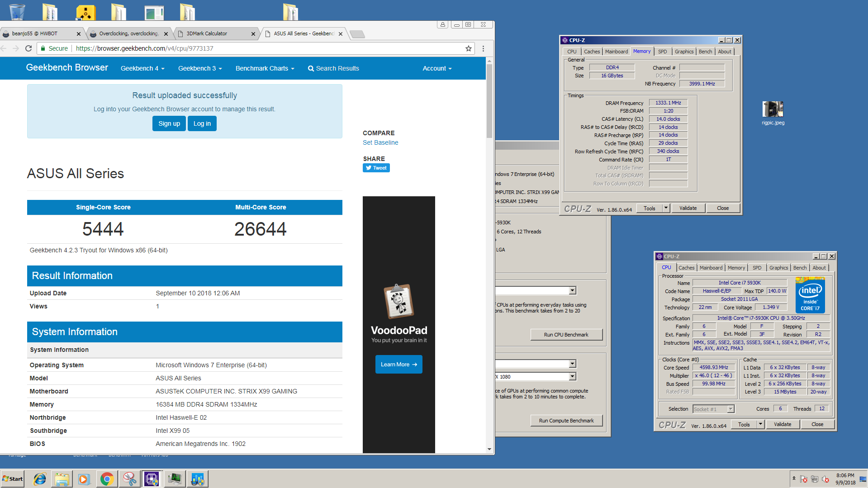Show hidden system tray icons
This screenshot has width=868, height=488.
coord(794,478)
